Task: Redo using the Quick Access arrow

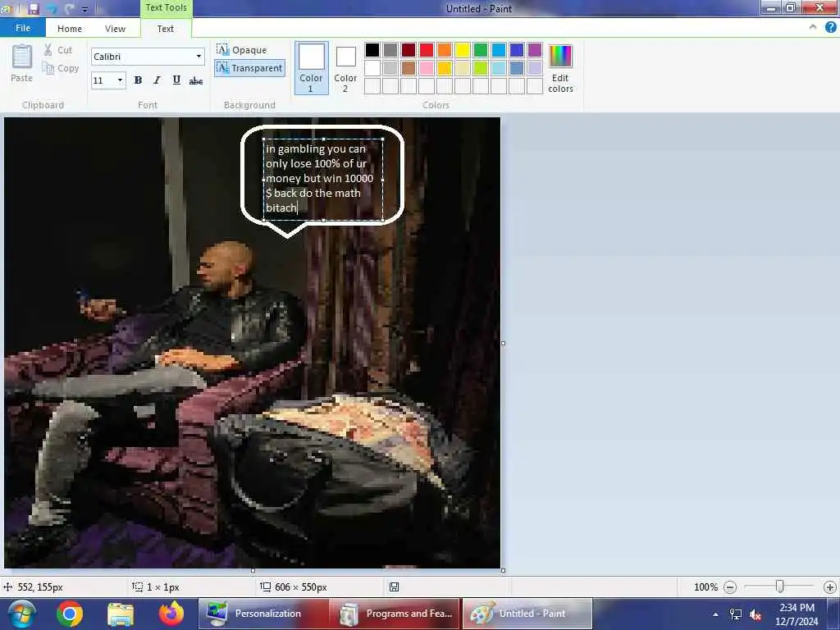Action: pos(70,8)
